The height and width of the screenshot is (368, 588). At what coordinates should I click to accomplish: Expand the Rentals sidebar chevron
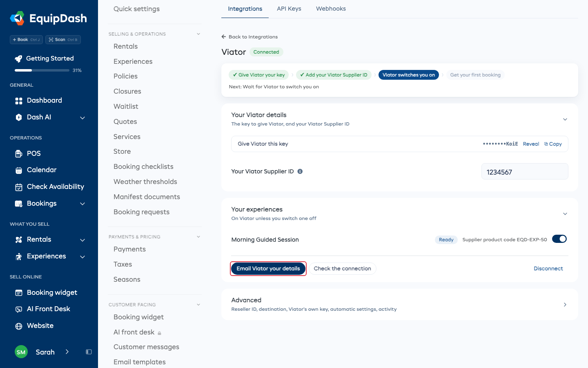click(x=82, y=240)
